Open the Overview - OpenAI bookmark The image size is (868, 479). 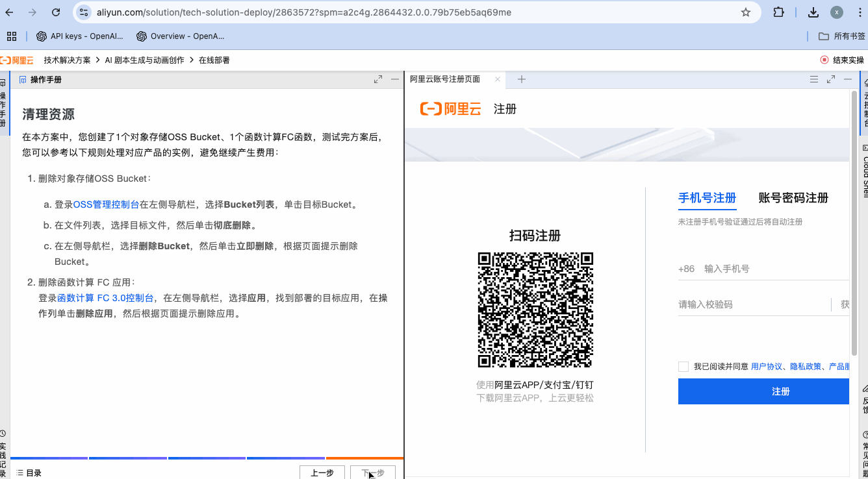[181, 36]
